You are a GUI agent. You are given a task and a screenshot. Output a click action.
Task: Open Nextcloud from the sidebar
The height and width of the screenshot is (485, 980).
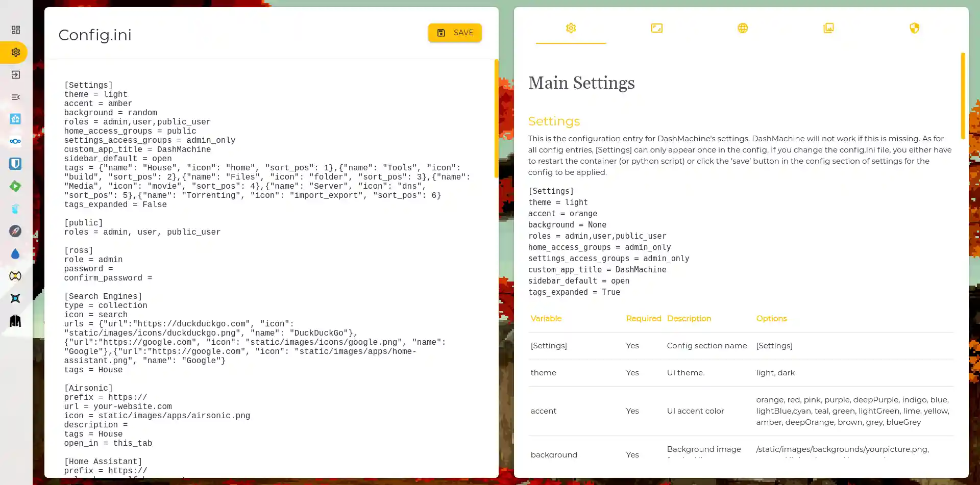[15, 141]
